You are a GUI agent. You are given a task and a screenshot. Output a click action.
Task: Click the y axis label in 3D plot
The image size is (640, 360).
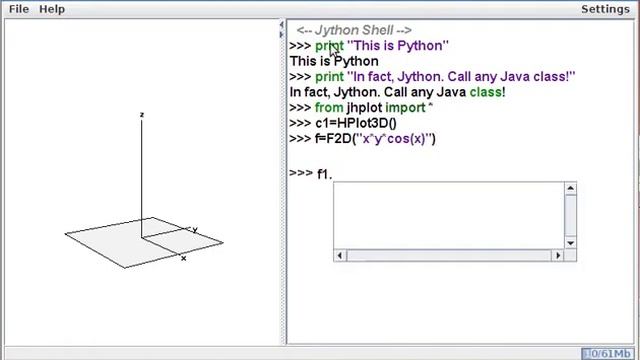tap(195, 230)
